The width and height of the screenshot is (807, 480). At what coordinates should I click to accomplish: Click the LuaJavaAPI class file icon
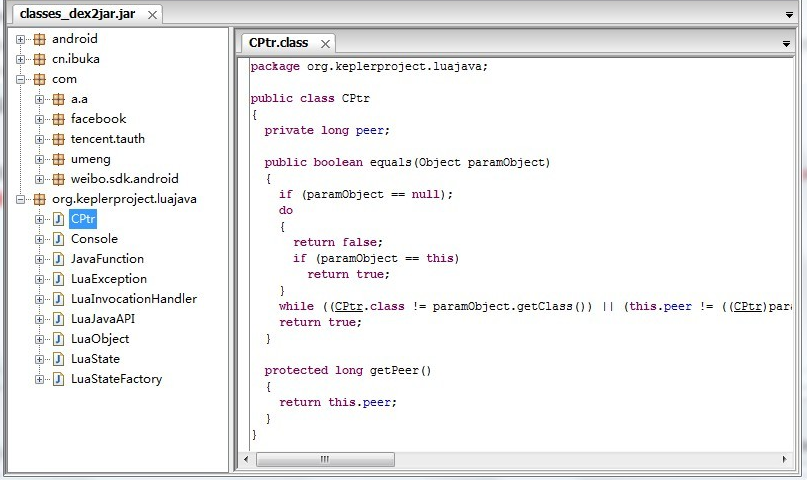[59, 319]
